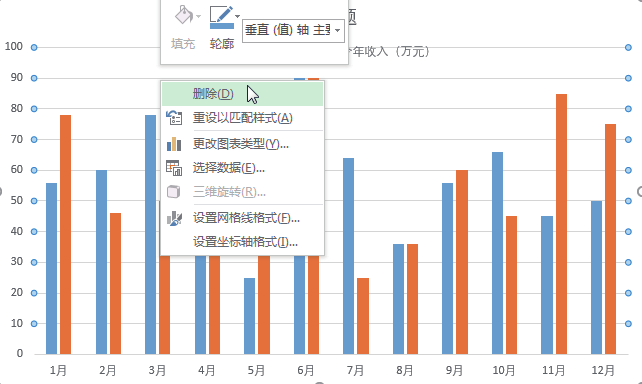642x384 pixels.
Task: Click the orange 2月 bar
Action: click(115, 283)
